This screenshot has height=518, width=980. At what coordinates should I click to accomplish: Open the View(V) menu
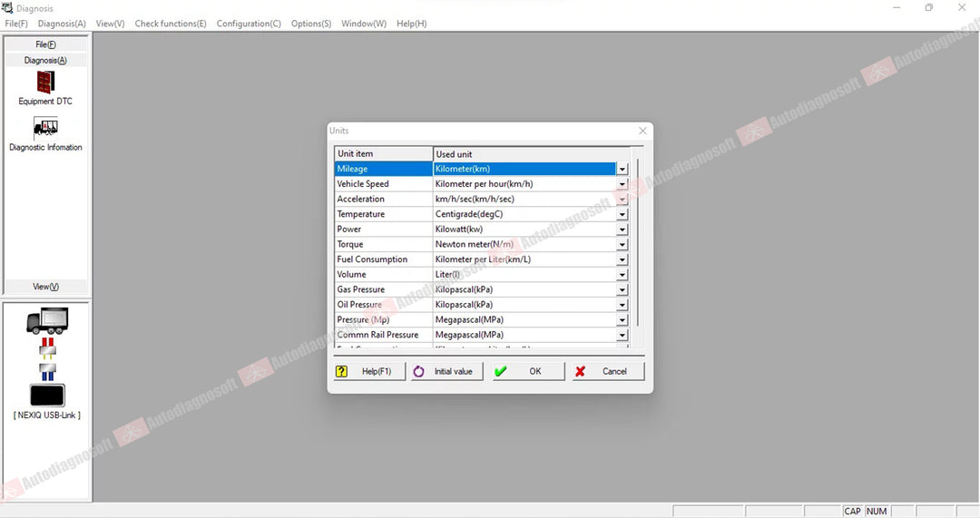coord(110,24)
